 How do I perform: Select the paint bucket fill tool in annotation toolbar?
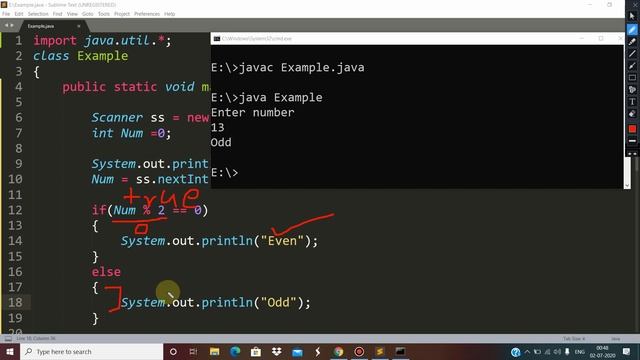632,89
